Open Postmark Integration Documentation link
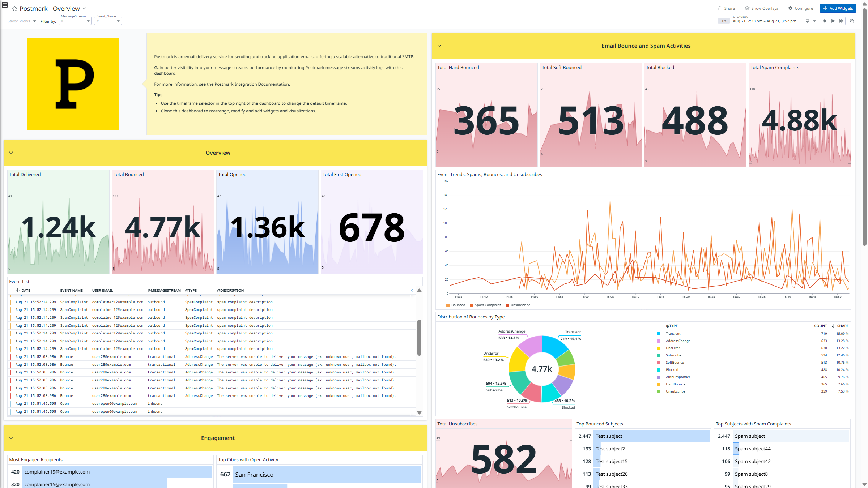This screenshot has height=488, width=868. pos(251,84)
